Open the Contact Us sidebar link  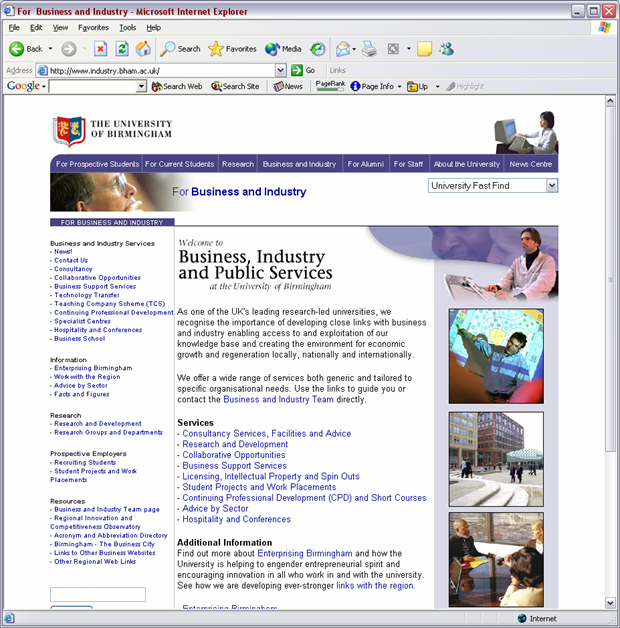(x=71, y=260)
